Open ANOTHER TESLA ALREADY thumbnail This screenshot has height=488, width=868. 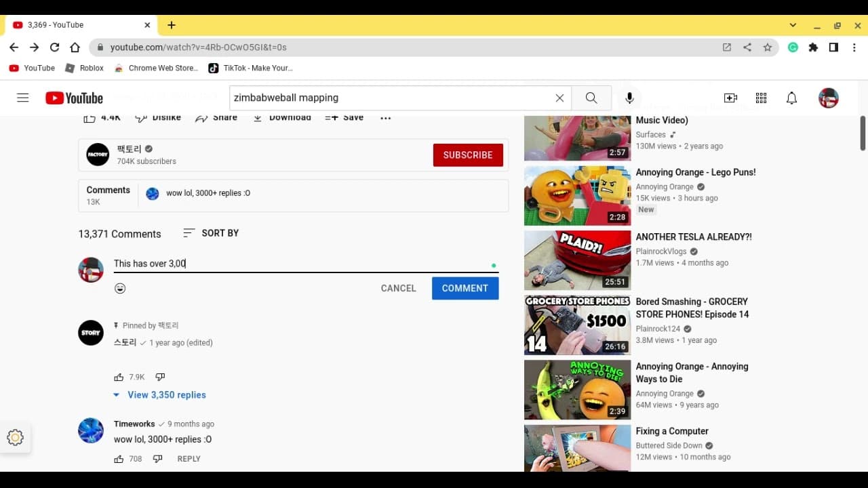577,260
